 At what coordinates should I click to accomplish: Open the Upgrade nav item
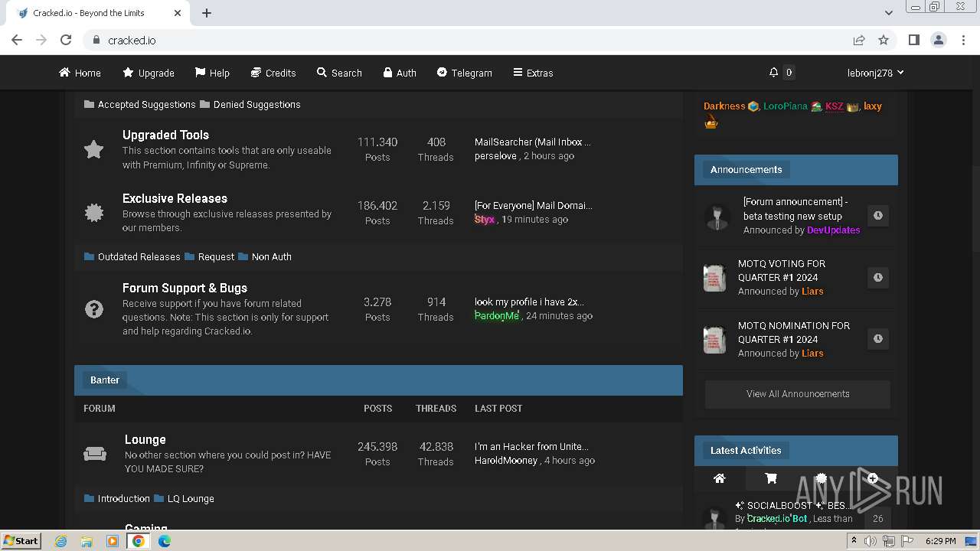tap(149, 73)
